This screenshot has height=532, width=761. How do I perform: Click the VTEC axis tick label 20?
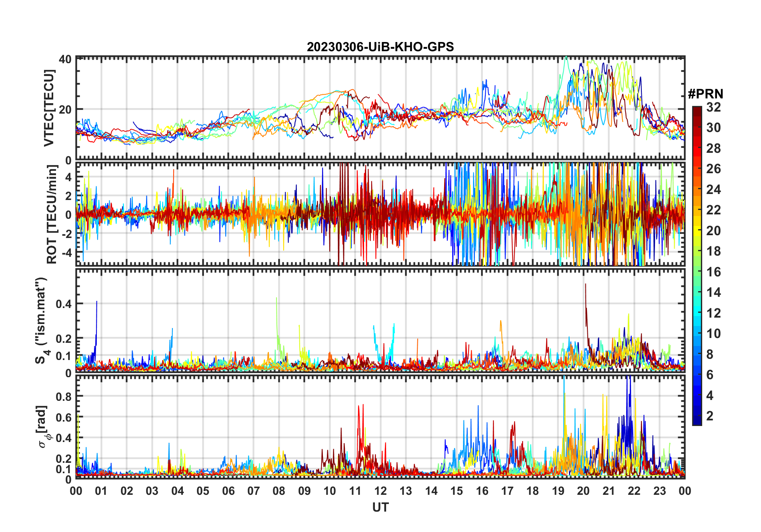point(65,110)
